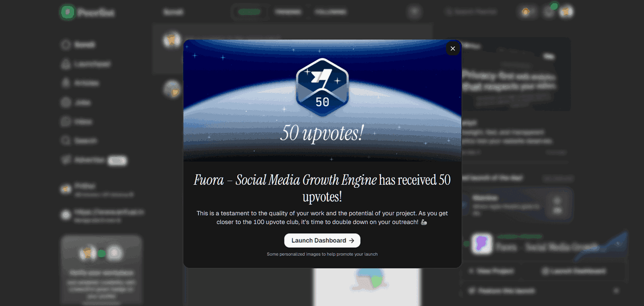The width and height of the screenshot is (644, 306).
Task: Click the '50 upvotes!' banner heading
Action: [x=322, y=133]
